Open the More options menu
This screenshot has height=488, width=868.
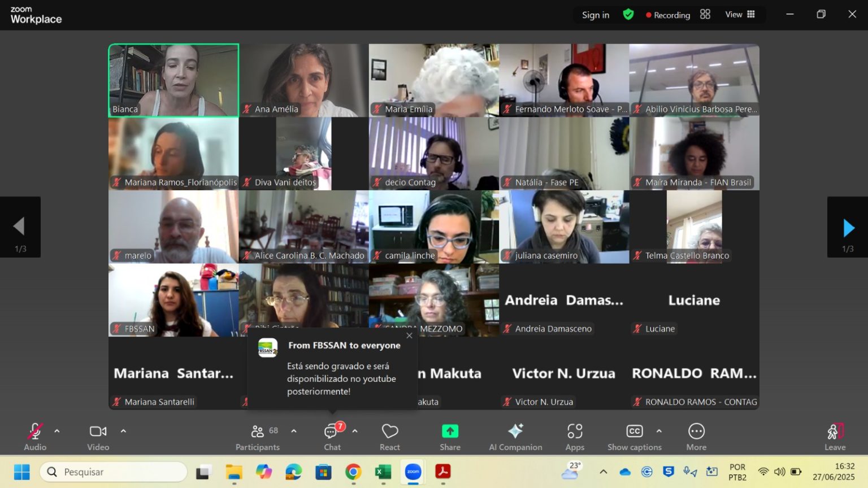click(696, 436)
